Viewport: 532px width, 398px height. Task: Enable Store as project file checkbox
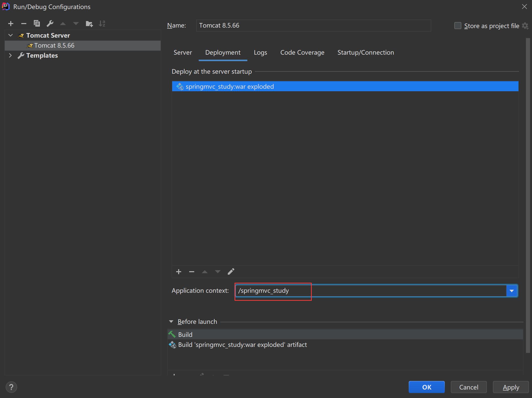458,26
